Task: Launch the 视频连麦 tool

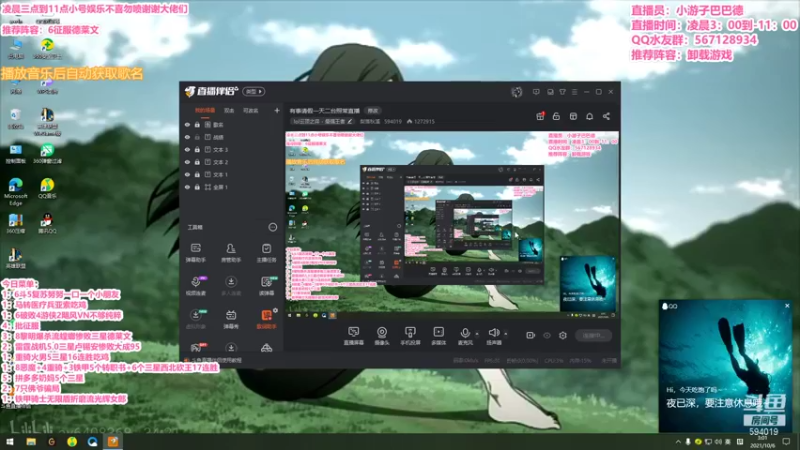Action: [x=195, y=285]
